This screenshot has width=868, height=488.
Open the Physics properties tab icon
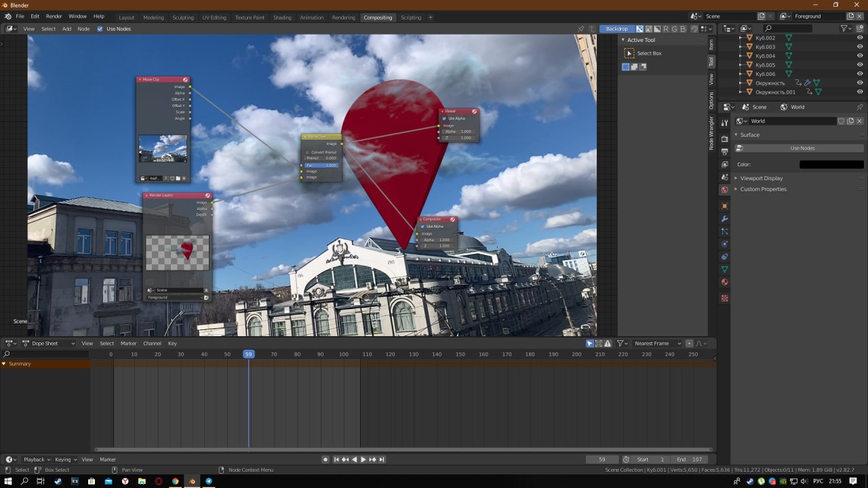pyautogui.click(x=724, y=244)
